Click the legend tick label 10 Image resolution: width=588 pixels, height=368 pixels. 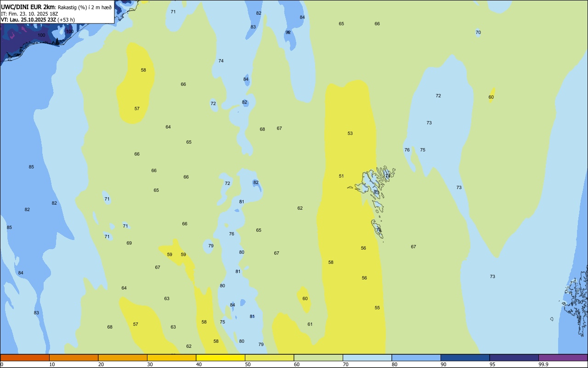click(x=52, y=364)
